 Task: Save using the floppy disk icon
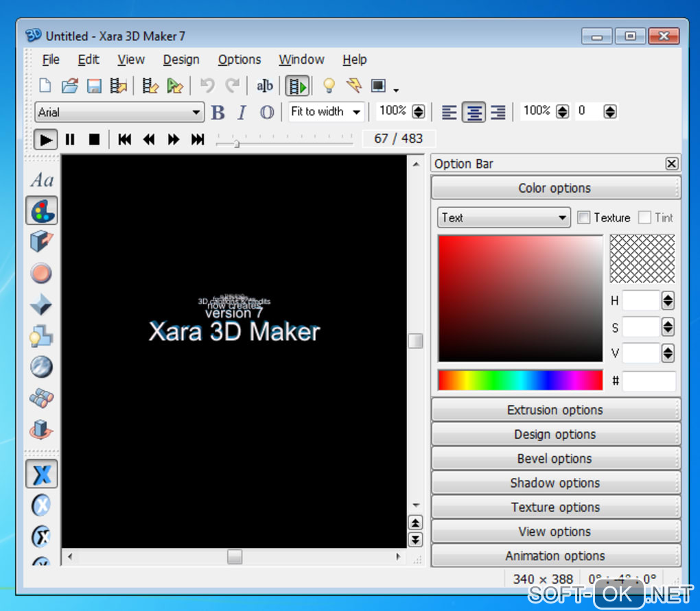point(94,85)
